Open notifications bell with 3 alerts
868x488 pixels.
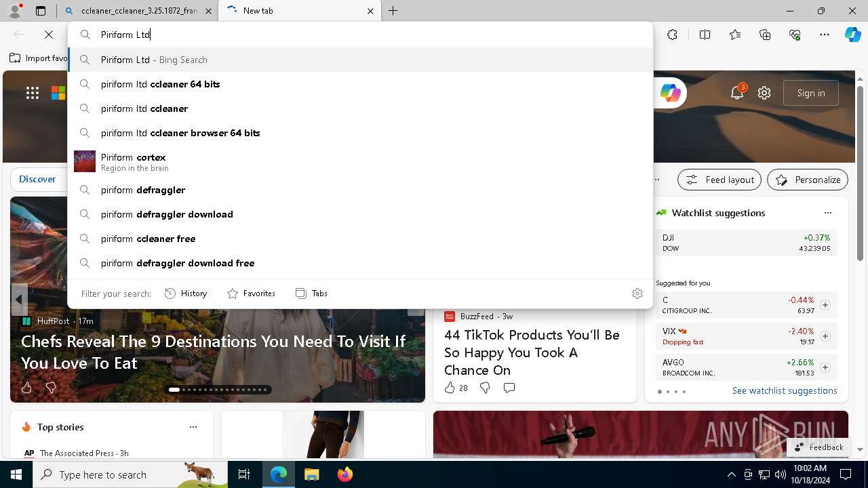point(737,93)
